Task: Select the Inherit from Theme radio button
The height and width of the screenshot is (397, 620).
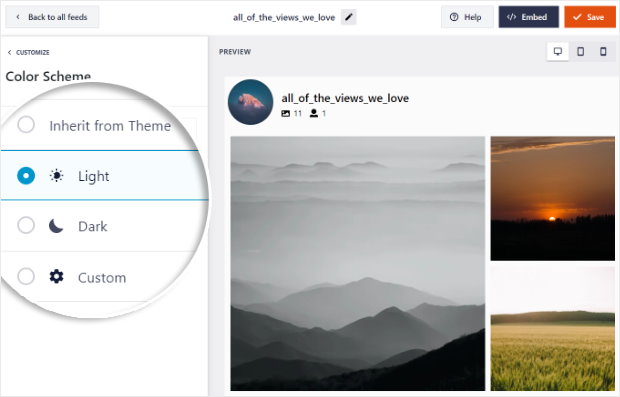Action: (26, 125)
